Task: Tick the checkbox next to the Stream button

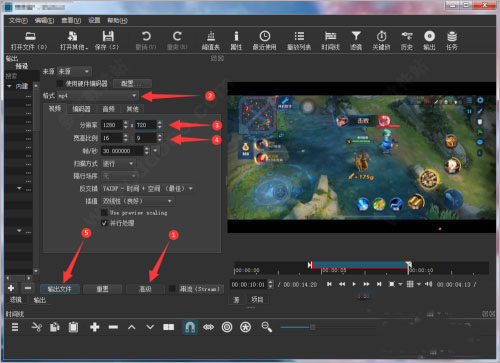Action: tap(172, 289)
